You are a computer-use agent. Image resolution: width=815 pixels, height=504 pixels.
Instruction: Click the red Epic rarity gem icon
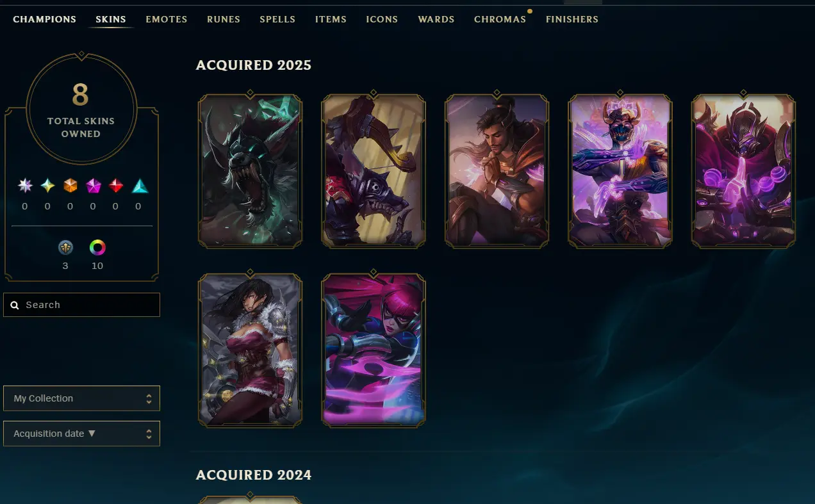click(x=116, y=186)
